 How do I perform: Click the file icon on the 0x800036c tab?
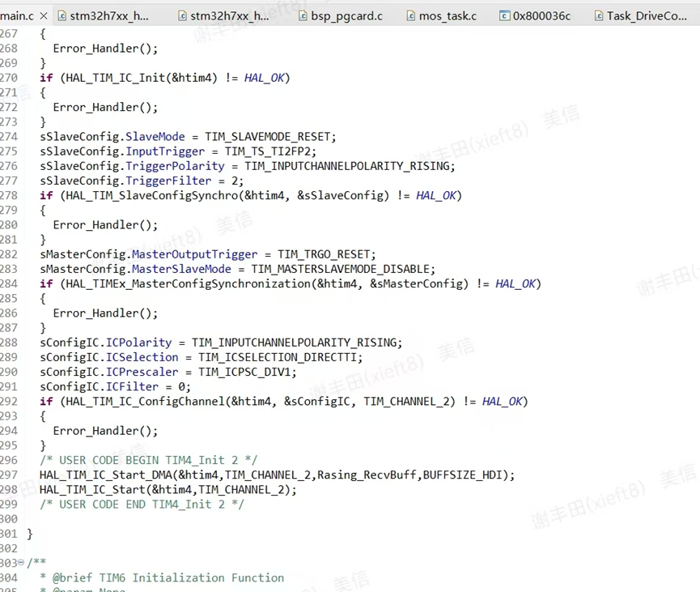tap(506, 15)
